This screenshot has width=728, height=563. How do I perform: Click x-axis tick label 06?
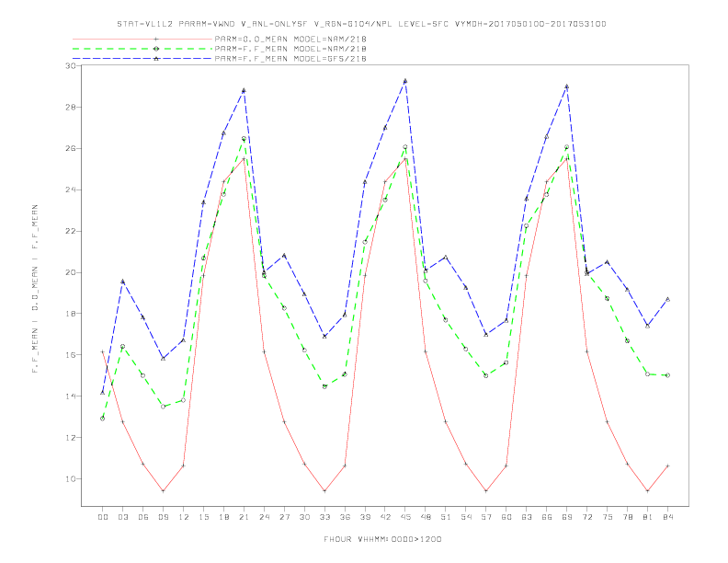pyautogui.click(x=143, y=517)
